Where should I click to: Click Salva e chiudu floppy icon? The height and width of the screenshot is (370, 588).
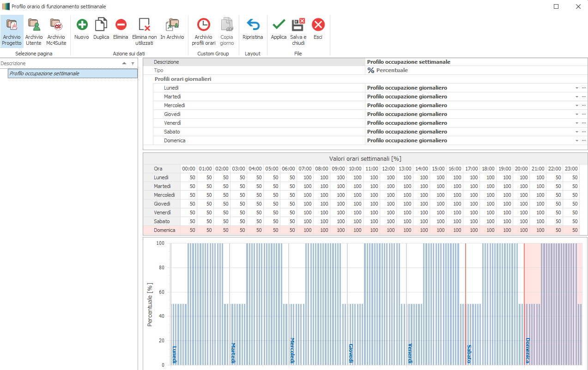tap(298, 25)
